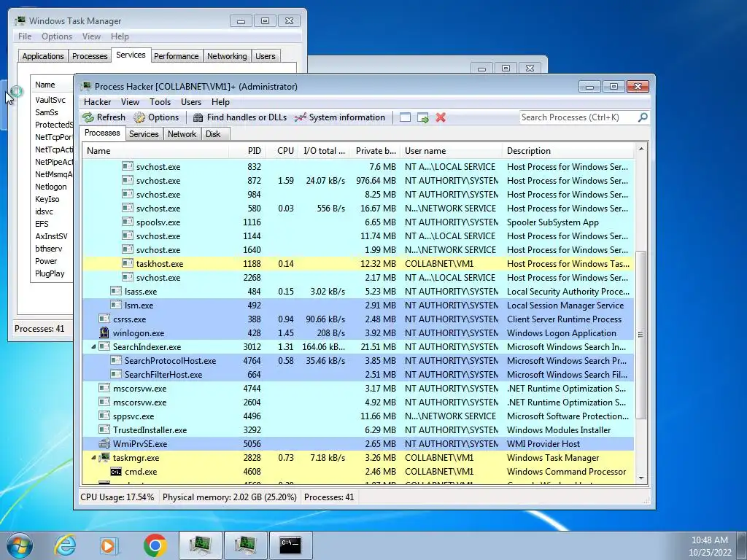Sort by process Name column header

155,151
